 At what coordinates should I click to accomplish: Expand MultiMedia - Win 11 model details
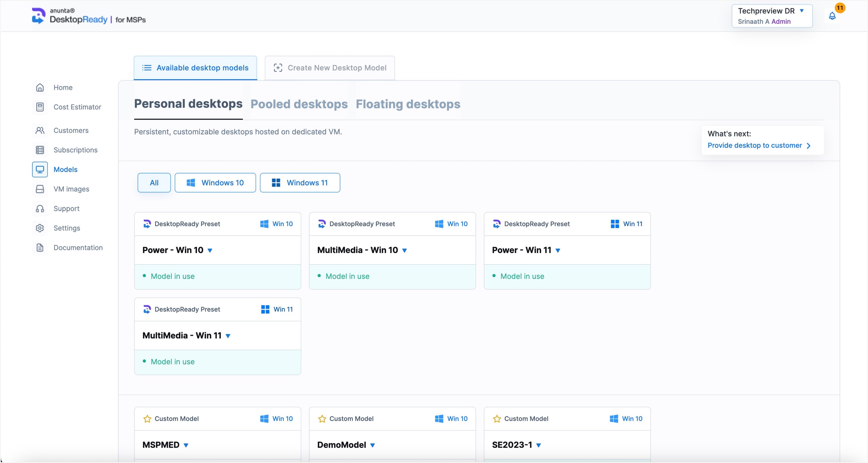coord(228,336)
